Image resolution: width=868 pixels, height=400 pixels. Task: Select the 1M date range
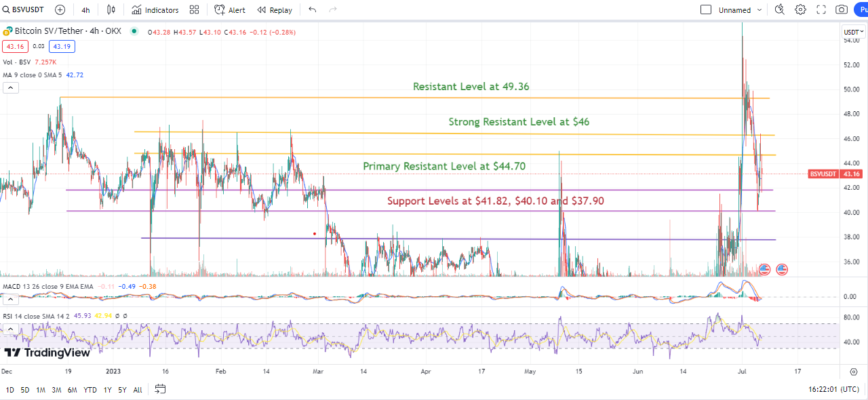coord(41,390)
